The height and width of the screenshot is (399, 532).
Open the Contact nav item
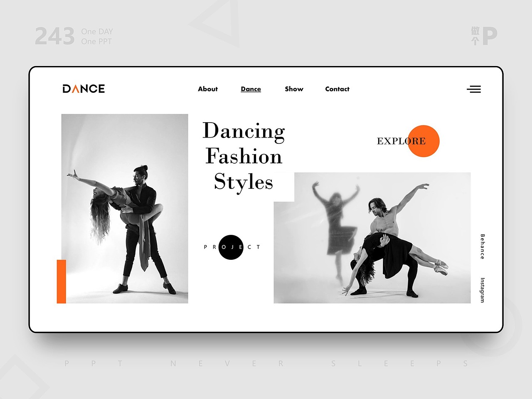337,89
